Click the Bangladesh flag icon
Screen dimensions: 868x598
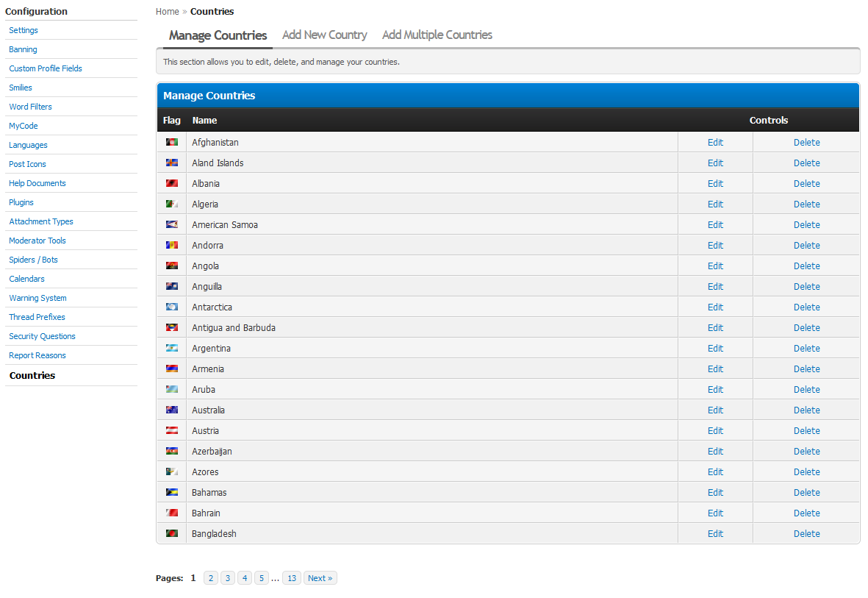(x=171, y=533)
